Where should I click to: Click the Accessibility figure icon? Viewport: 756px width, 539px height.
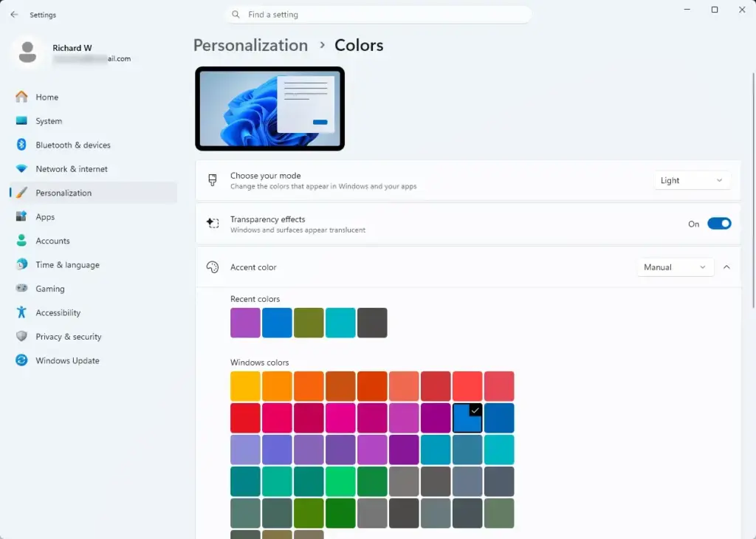coord(21,312)
